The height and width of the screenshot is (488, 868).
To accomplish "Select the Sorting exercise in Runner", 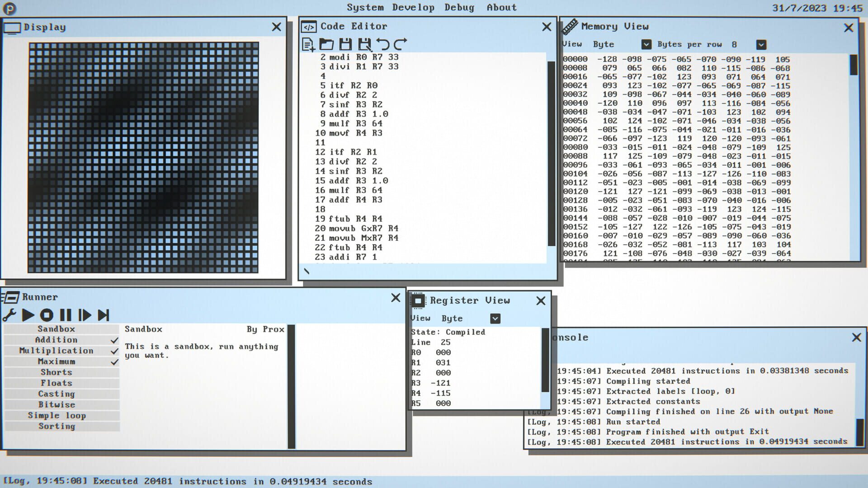I will pyautogui.click(x=57, y=426).
